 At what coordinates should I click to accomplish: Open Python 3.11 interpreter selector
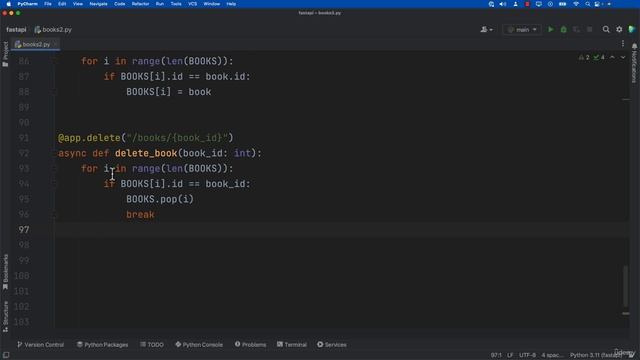tap(595, 355)
